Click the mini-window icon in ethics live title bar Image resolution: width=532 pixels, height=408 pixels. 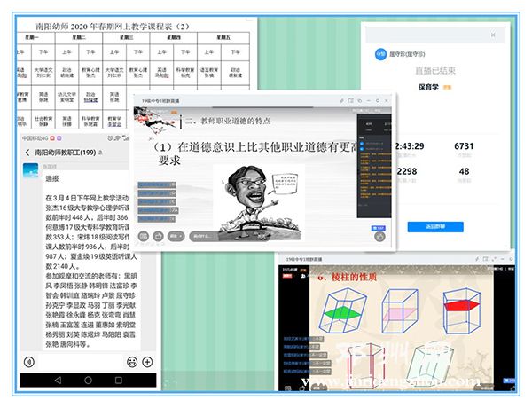coord(351,101)
